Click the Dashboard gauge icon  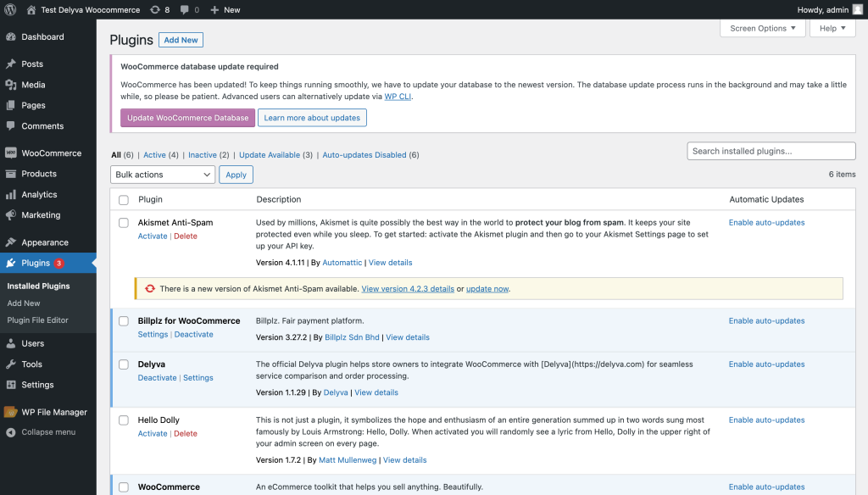point(10,36)
